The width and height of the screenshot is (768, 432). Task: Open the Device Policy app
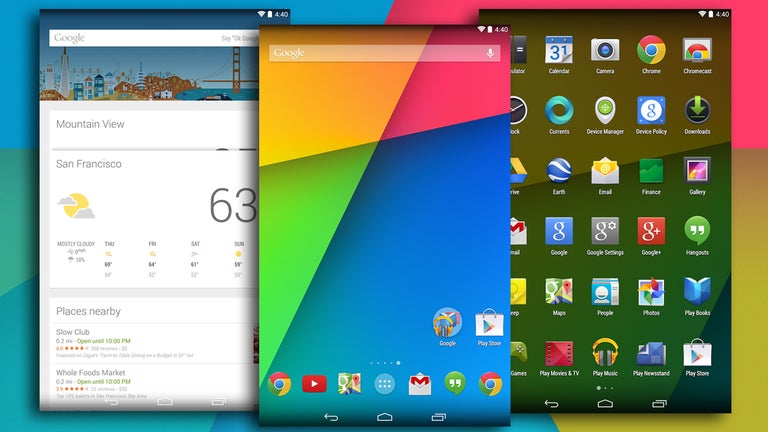pyautogui.click(x=651, y=115)
